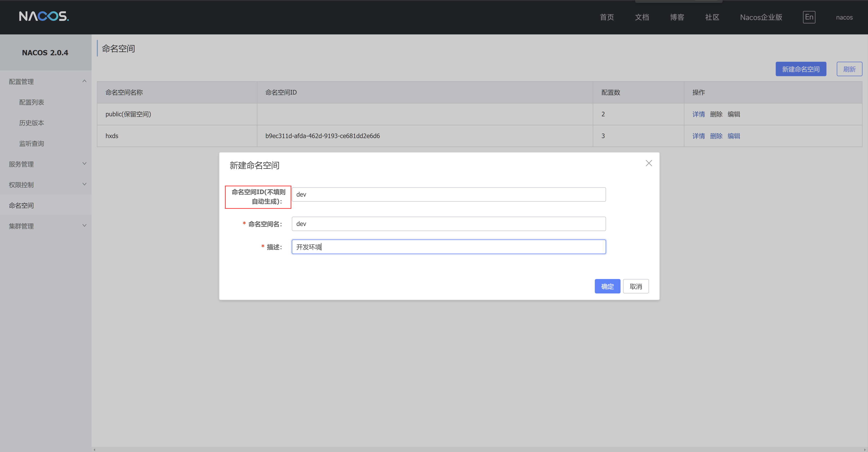868x452 pixels.
Task: Click the 服务管理 menu label
Action: coord(21,164)
